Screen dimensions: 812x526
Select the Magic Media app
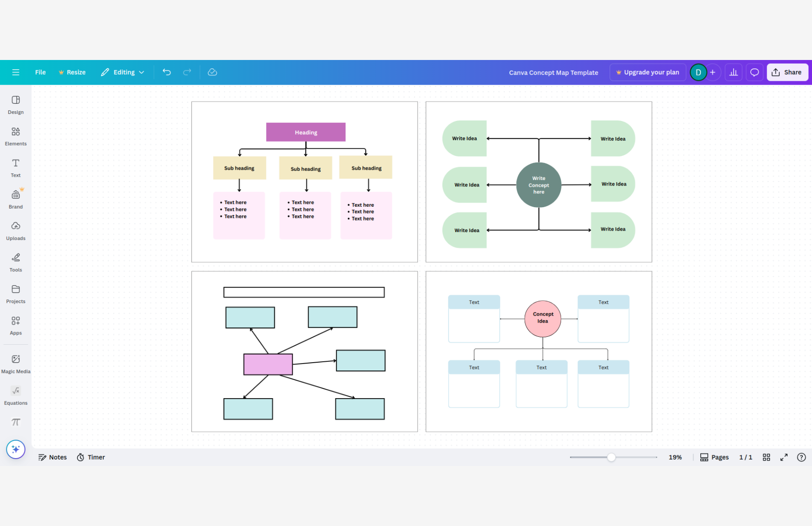(x=16, y=364)
